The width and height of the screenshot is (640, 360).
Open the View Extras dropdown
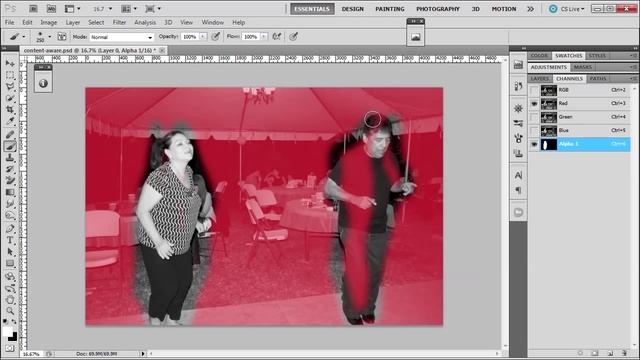(73, 9)
